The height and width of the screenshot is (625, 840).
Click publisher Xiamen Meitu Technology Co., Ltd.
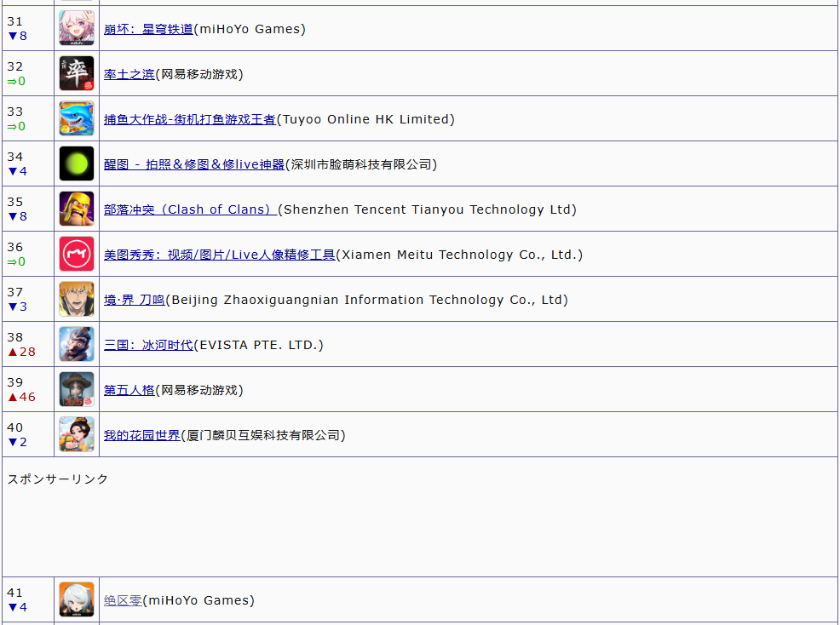point(460,255)
